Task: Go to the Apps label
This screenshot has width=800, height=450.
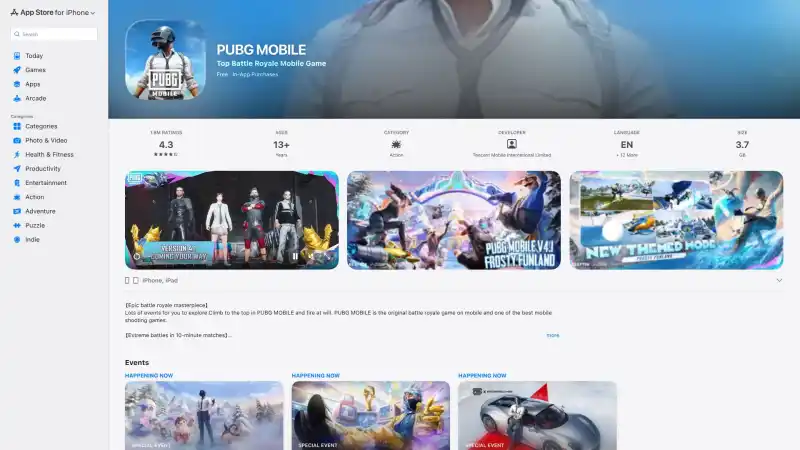Action: 33,84
